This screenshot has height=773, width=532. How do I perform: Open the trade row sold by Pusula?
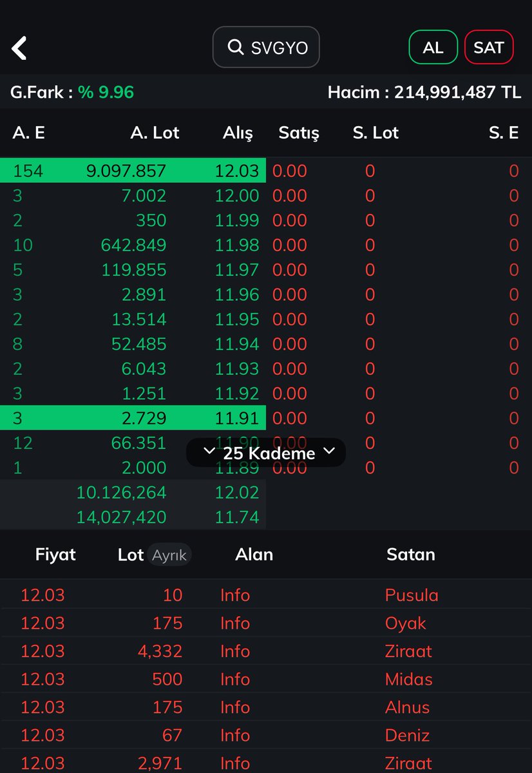click(266, 595)
